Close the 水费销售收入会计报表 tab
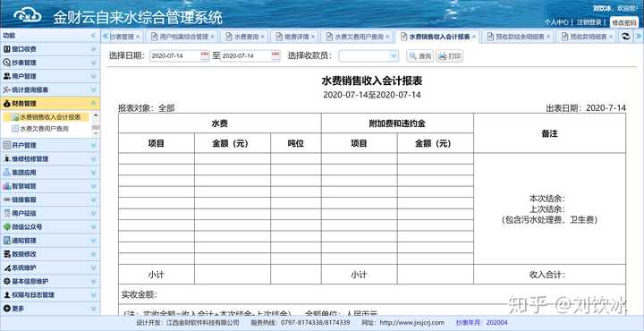The height and width of the screenshot is (331, 644). click(473, 37)
